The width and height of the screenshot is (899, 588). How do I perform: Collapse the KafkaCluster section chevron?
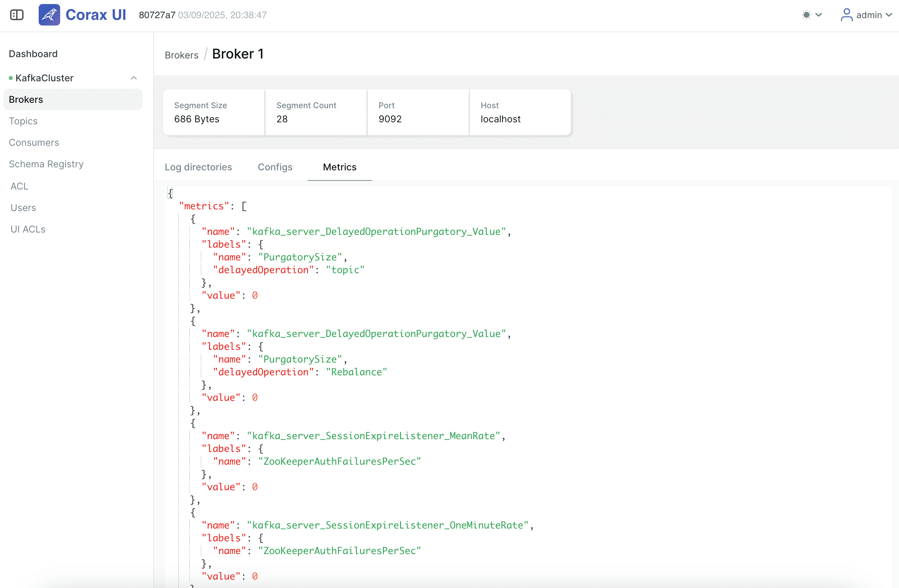tap(134, 78)
